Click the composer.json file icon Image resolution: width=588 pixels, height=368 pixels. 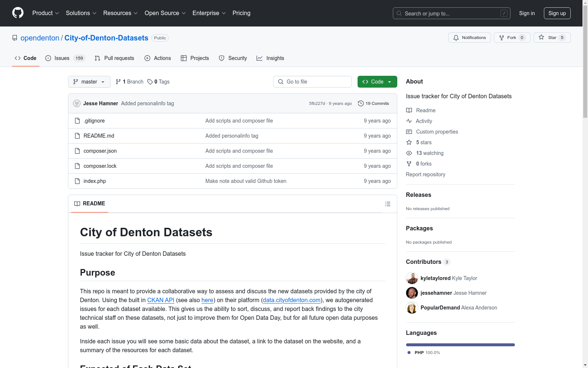point(77,151)
